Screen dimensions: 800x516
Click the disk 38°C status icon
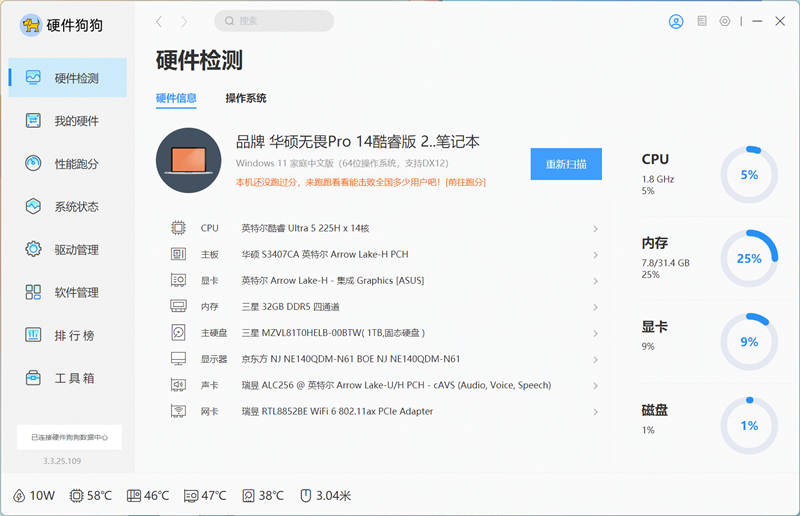[248, 496]
